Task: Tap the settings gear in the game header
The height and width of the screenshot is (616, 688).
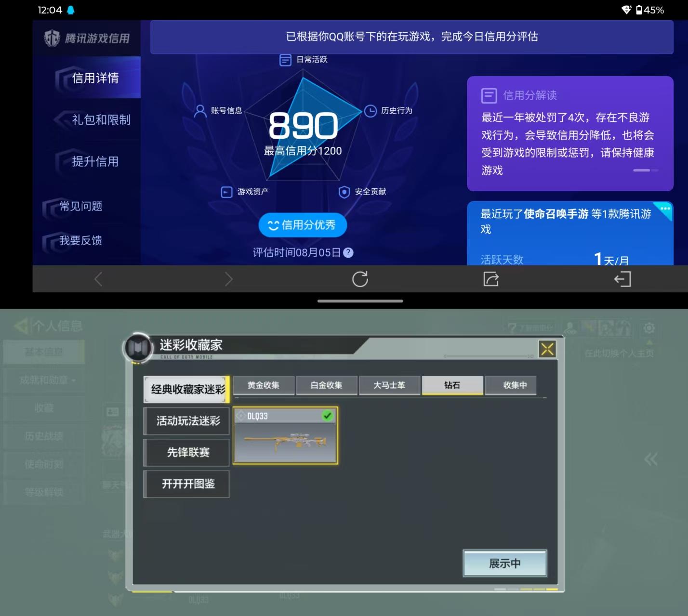Action: pyautogui.click(x=649, y=328)
